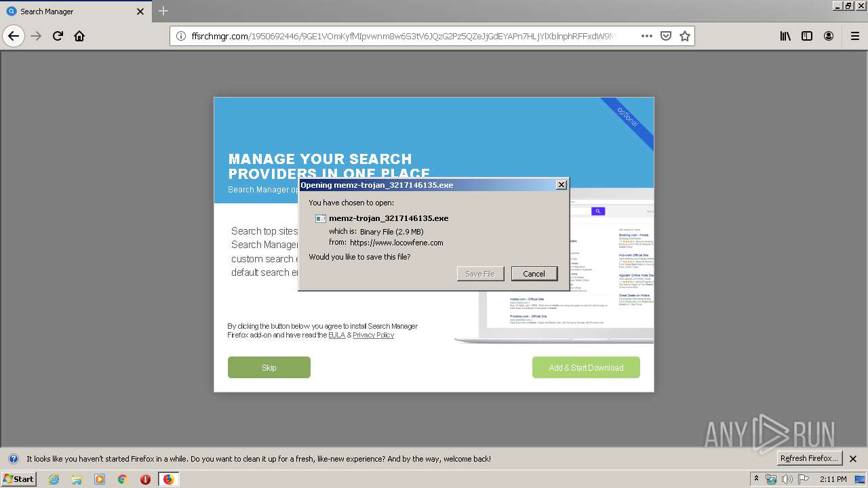Image resolution: width=868 pixels, height=488 pixels.
Task: Click Add & Start Download
Action: (586, 367)
